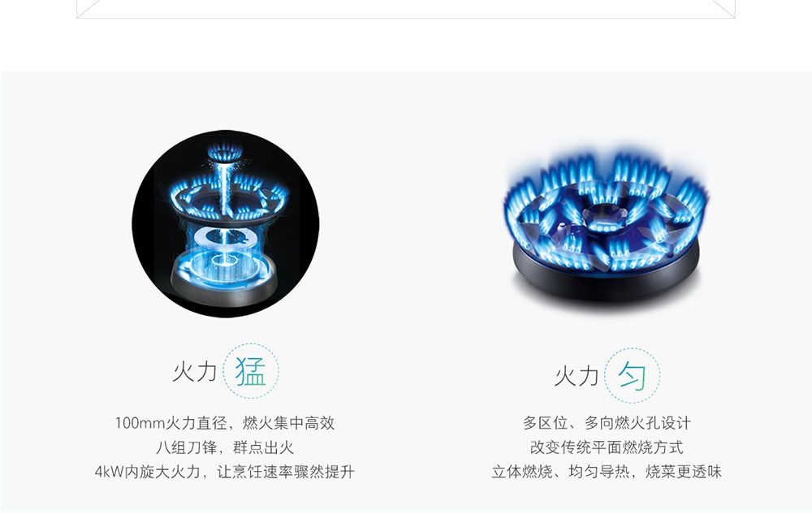Click the 火力 label beside 匀
The height and width of the screenshot is (531, 812).
pos(576,376)
